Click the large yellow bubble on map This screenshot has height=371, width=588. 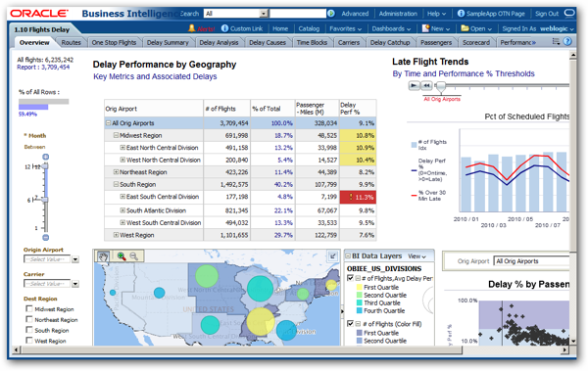coord(261,321)
